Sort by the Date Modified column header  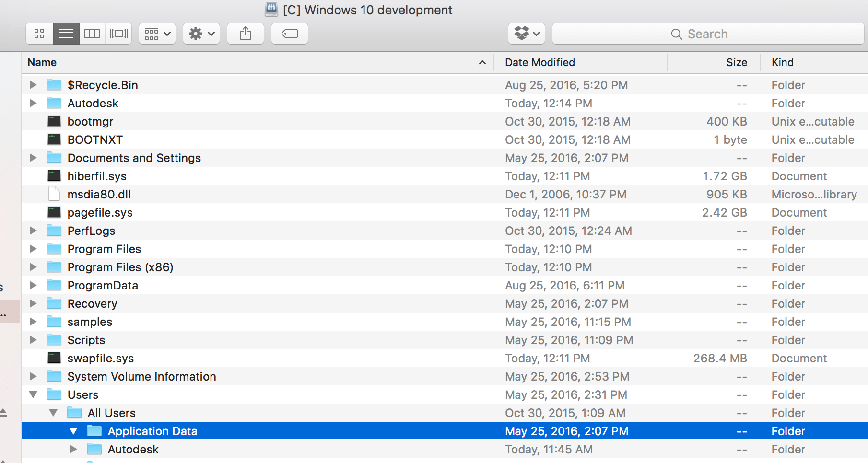tap(581, 62)
